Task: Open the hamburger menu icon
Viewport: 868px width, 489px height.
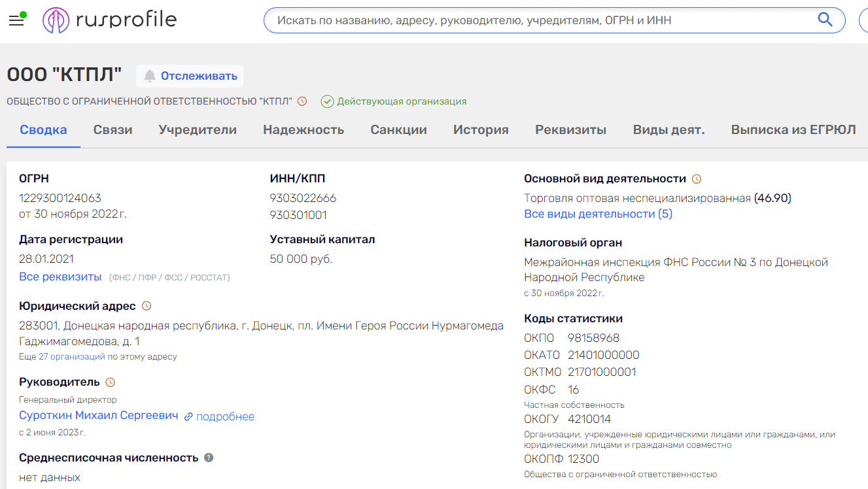Action: [16, 20]
